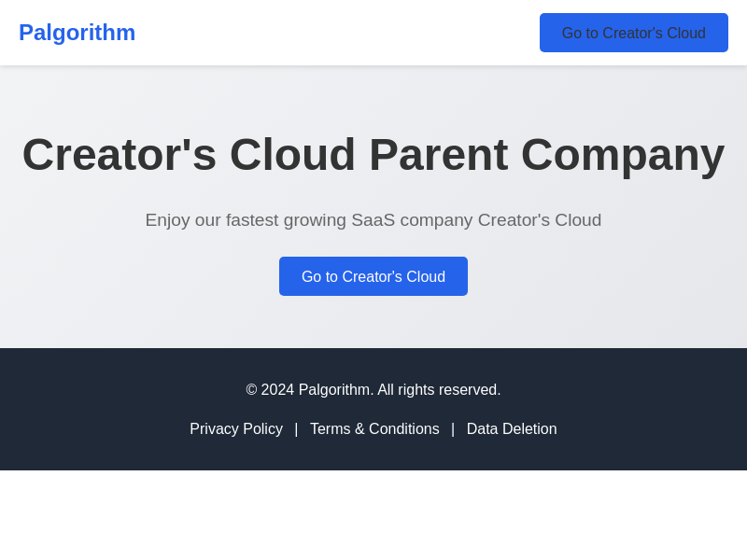Viewport: 747px width, 560px height.
Task: Click the word "Cloud" in the main heading
Action: coord(292,155)
